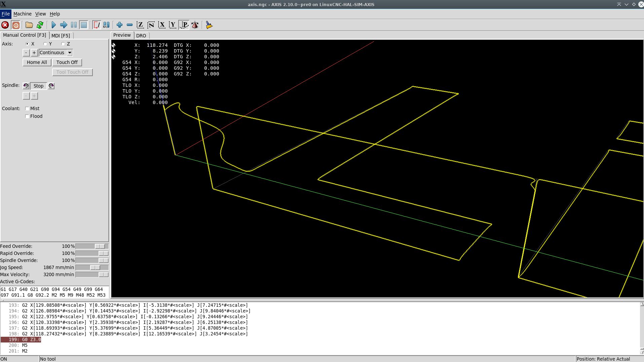The width and height of the screenshot is (644, 362).
Task: Switch to the DRO tab
Action: tap(141, 35)
